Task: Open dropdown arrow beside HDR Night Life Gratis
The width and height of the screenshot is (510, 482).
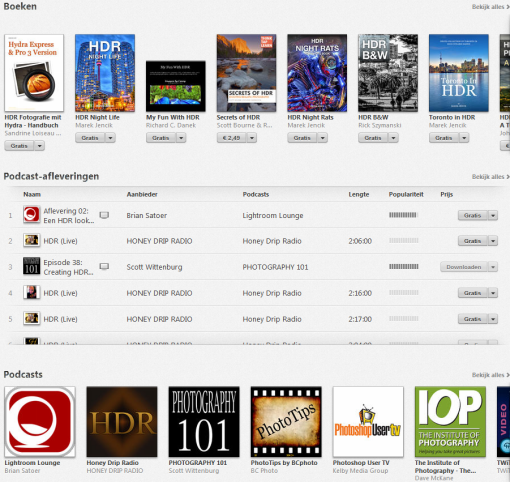Action: 110,138
